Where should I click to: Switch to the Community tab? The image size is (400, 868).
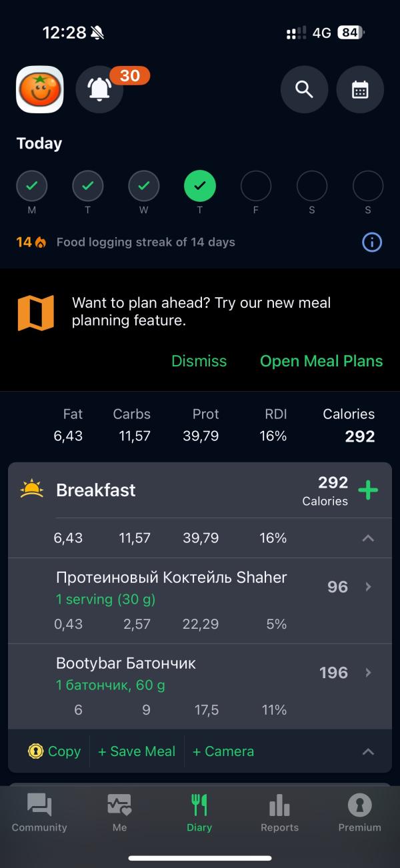tap(39, 813)
